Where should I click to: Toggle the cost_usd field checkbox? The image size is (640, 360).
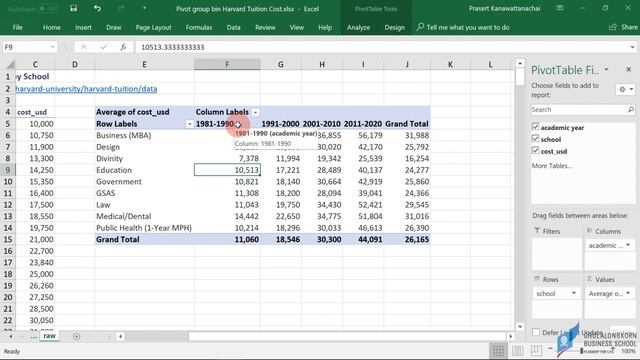point(536,151)
